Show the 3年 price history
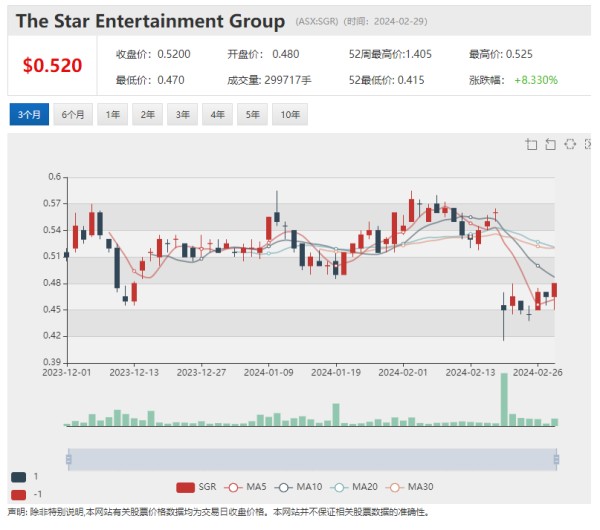This screenshot has height=530, width=600. point(183,114)
